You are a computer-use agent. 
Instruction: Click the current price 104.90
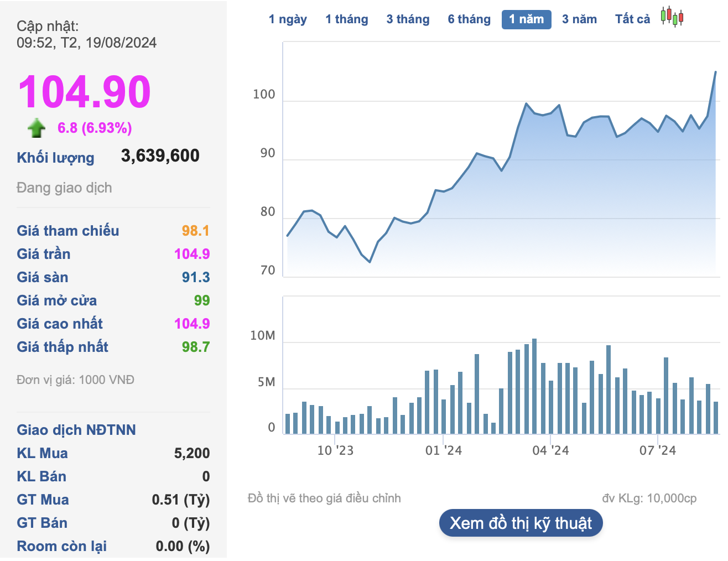[x=84, y=92]
